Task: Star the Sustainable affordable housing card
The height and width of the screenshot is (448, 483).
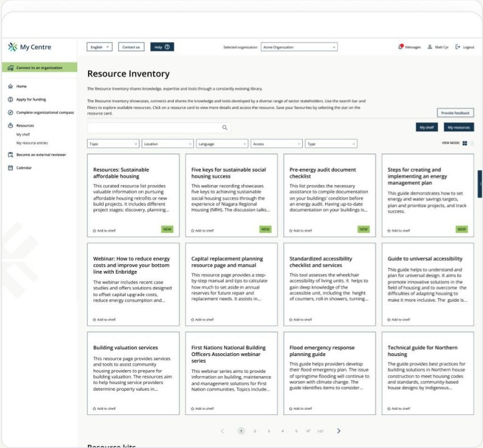Action: [x=95, y=230]
